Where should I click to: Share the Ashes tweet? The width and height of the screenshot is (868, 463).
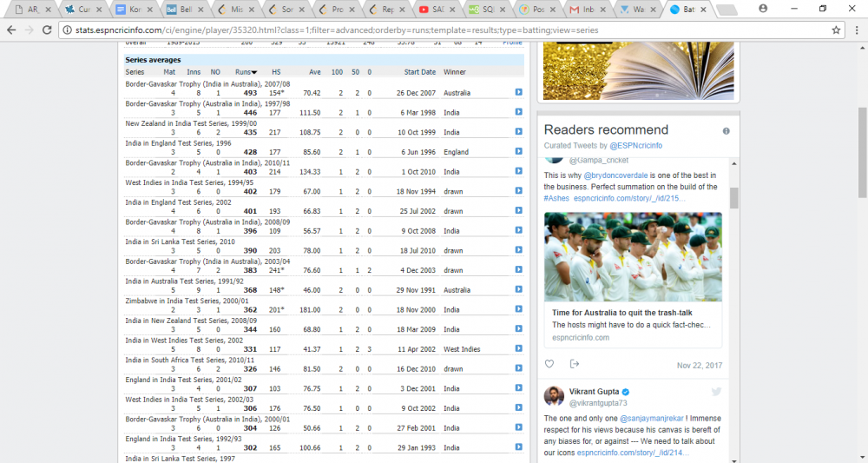(575, 364)
